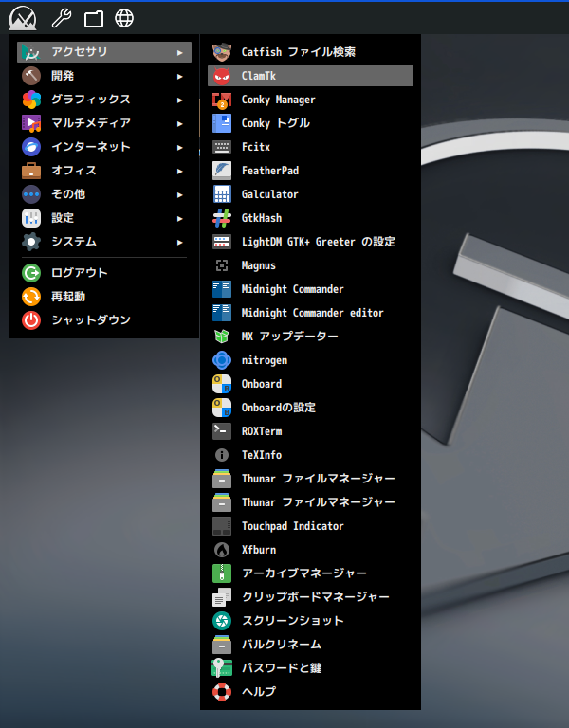Launch Midnight Commander editor

(310, 313)
